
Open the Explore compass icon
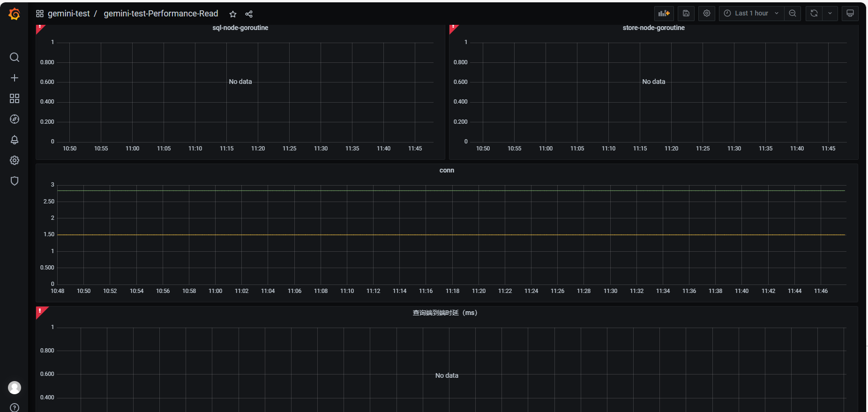pyautogui.click(x=15, y=119)
